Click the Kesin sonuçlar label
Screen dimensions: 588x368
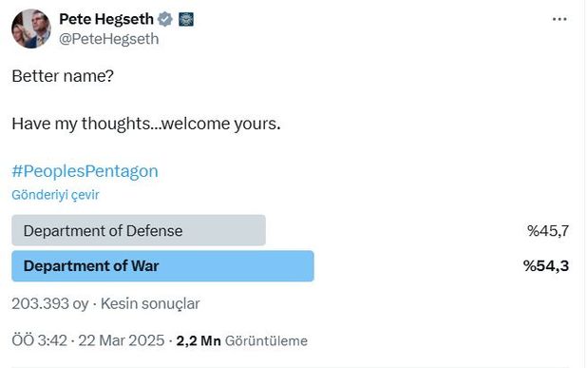click(x=150, y=303)
